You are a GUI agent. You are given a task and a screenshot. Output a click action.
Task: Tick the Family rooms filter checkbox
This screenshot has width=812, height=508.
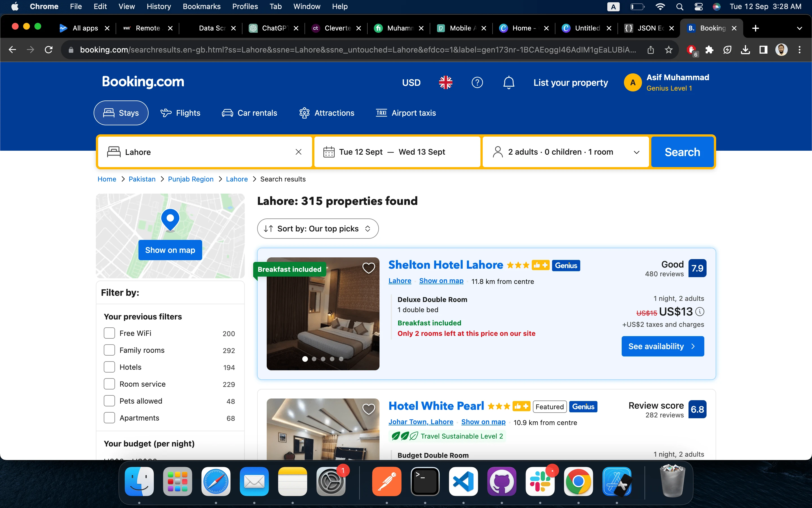coord(109,350)
